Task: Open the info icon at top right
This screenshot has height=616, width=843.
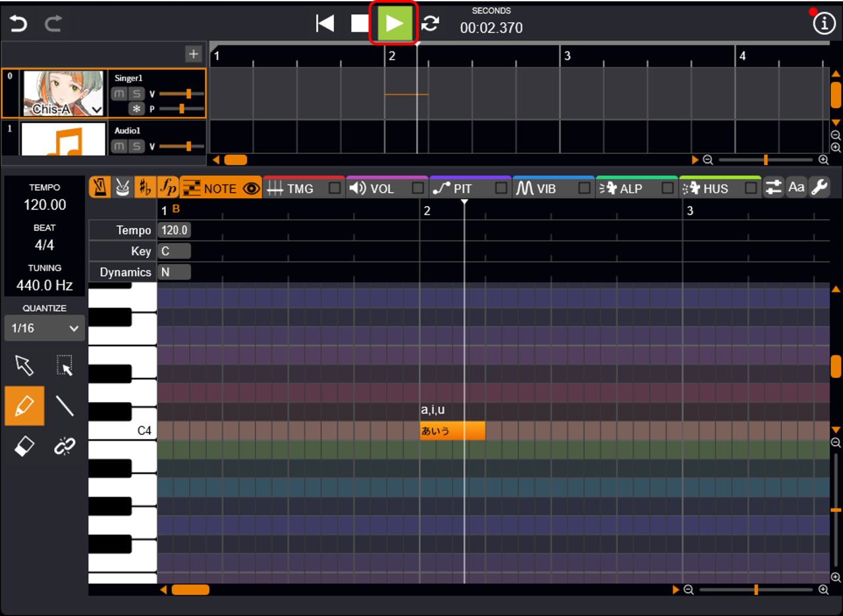Action: [823, 24]
